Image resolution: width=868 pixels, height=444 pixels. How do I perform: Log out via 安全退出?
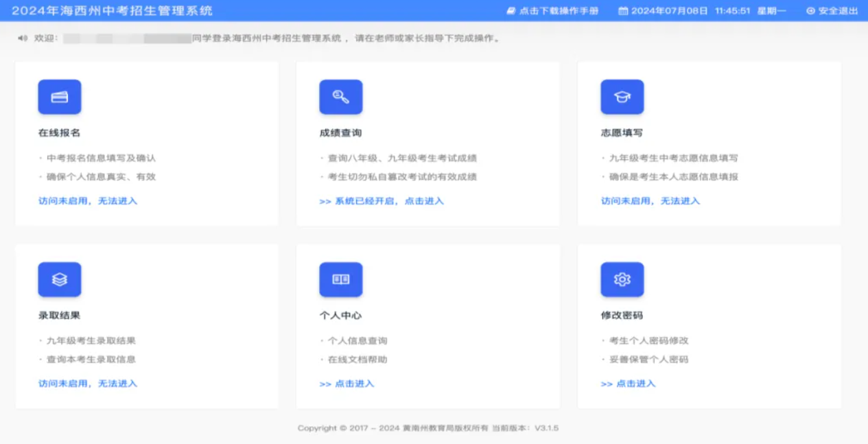[x=837, y=11]
